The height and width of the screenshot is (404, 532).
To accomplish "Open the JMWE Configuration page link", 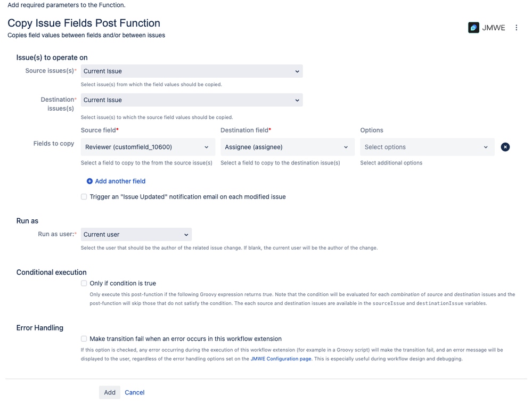I will click(x=281, y=359).
